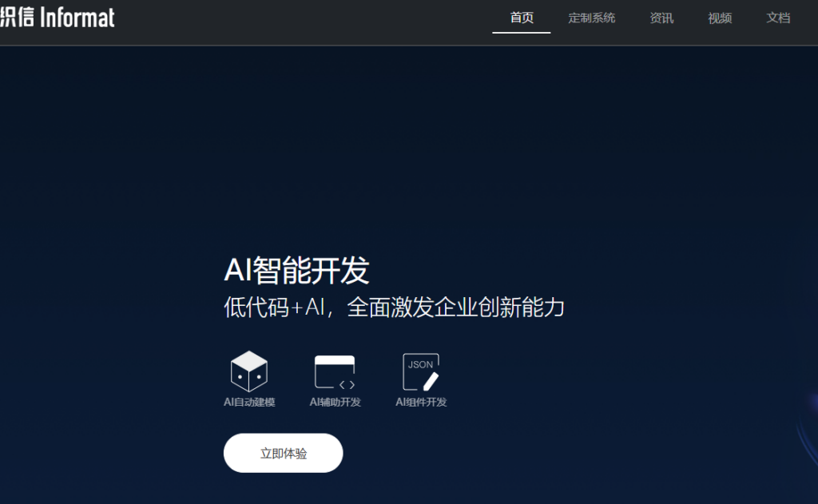Open the 资讯 news section
The image size is (818, 504).
661,18
